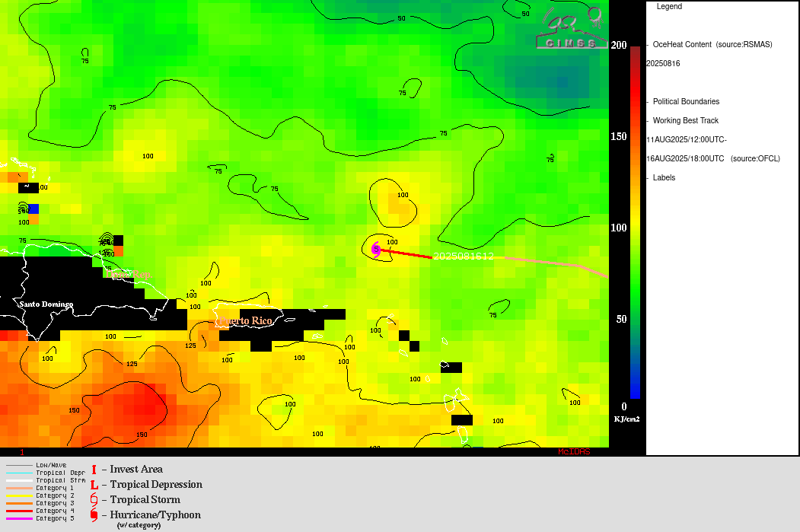
Task: Click the red McIDAS text below the map
Action: tap(573, 452)
